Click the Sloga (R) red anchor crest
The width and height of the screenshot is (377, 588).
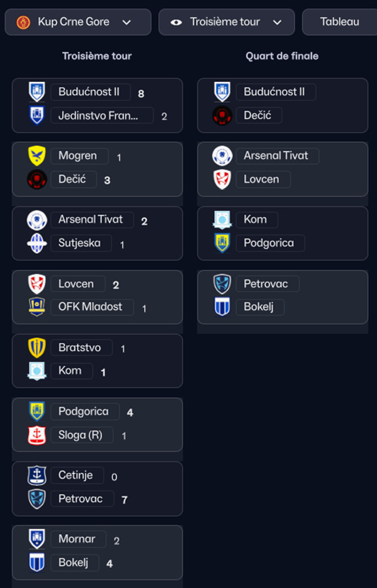pos(37,435)
